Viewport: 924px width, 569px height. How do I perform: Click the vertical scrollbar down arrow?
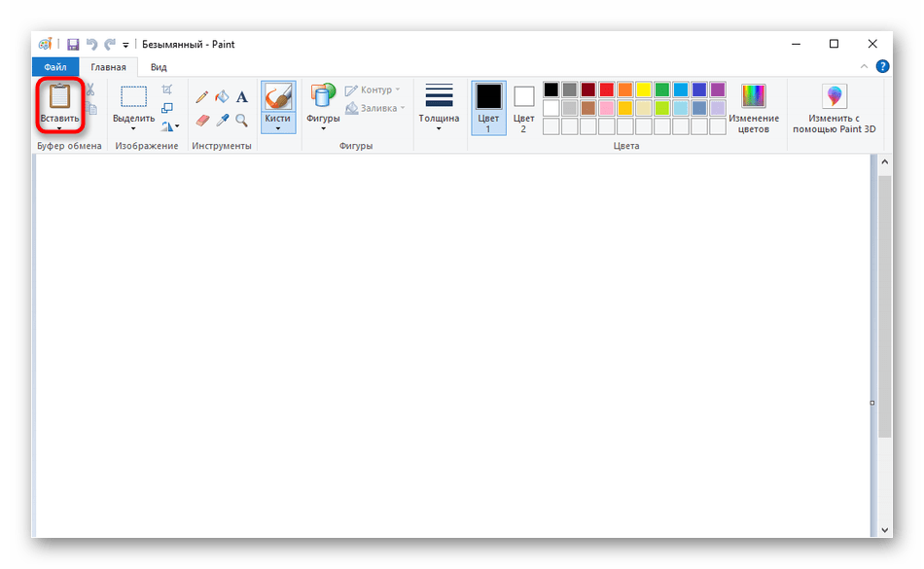[884, 529]
